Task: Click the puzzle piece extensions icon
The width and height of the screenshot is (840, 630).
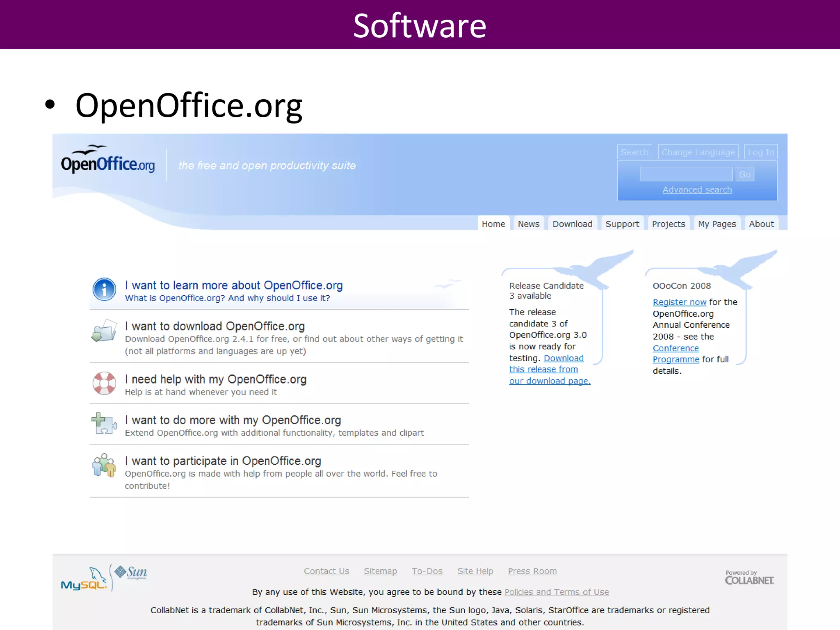Action: point(103,423)
